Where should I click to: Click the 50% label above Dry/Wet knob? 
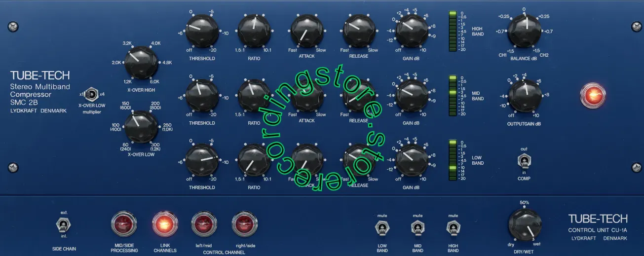tap(524, 203)
